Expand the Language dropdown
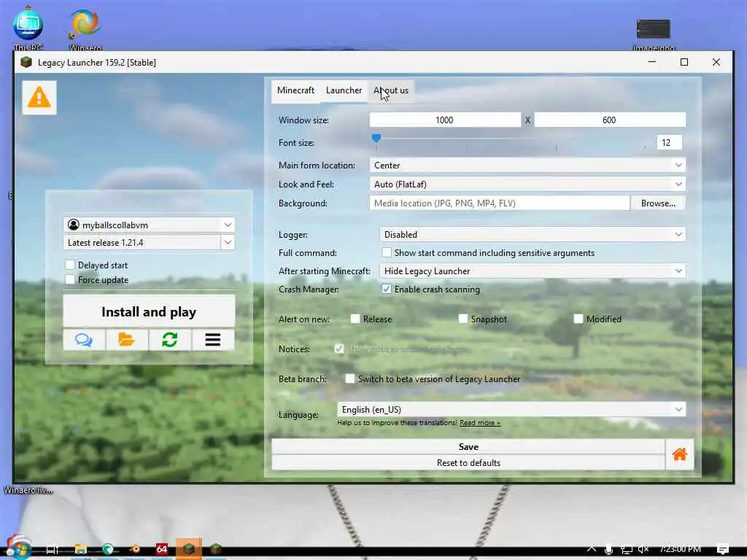747x560 pixels. (511, 410)
